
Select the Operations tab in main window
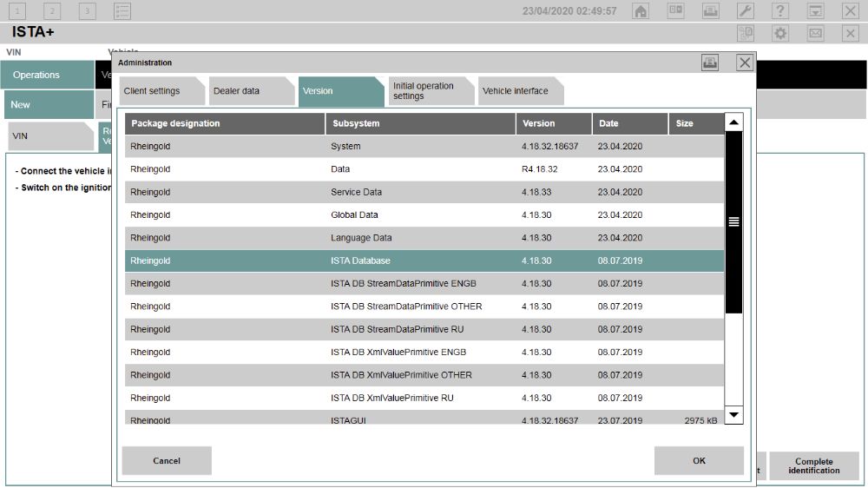(47, 75)
